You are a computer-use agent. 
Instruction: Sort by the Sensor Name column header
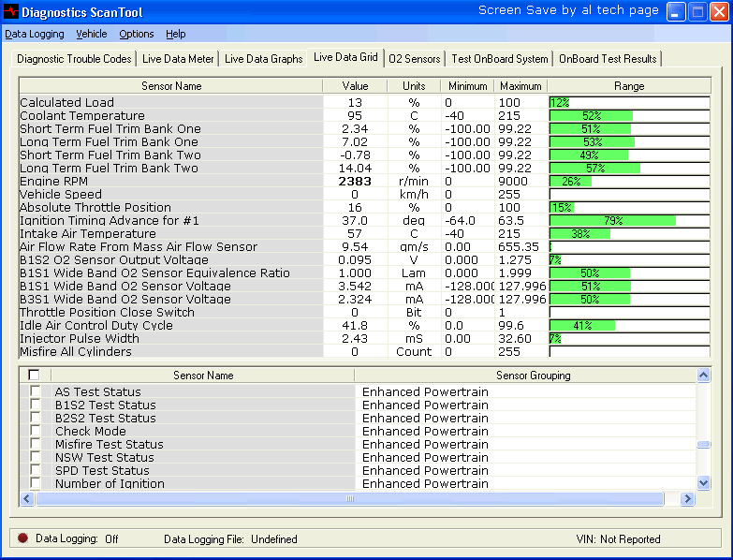pyautogui.click(x=171, y=86)
